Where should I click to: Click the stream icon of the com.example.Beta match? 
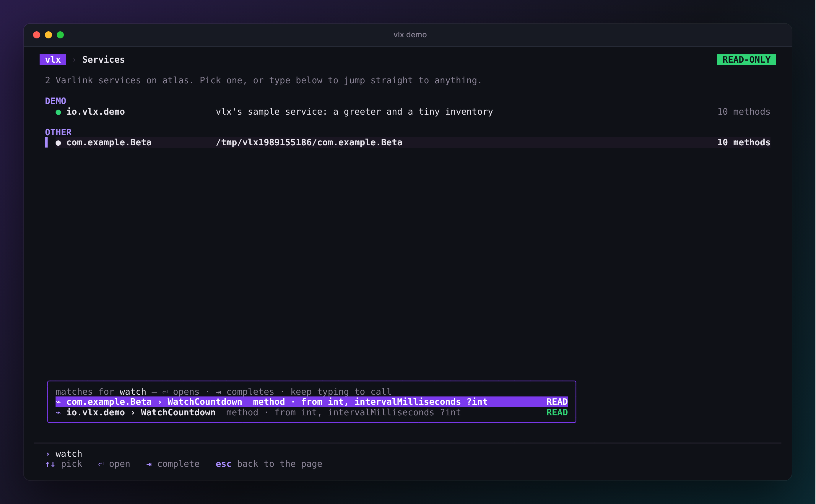point(58,402)
